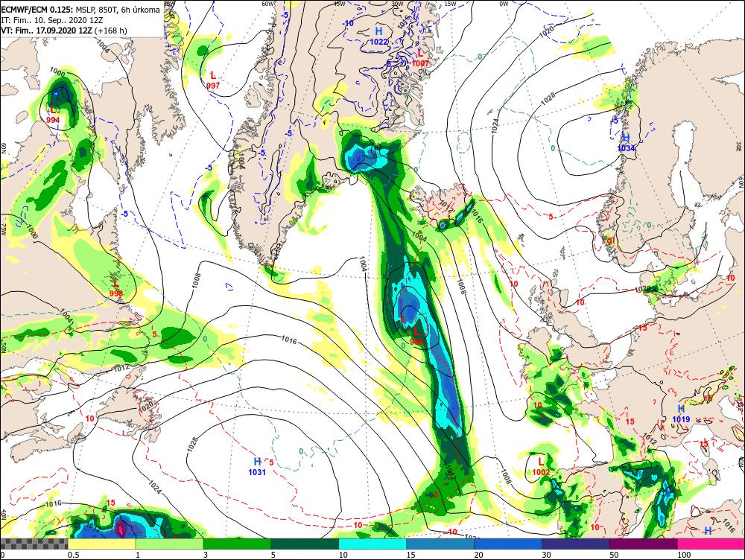745x560 pixels.
Task: Click the 'H 1019' high over Europe
Action: coord(681,414)
